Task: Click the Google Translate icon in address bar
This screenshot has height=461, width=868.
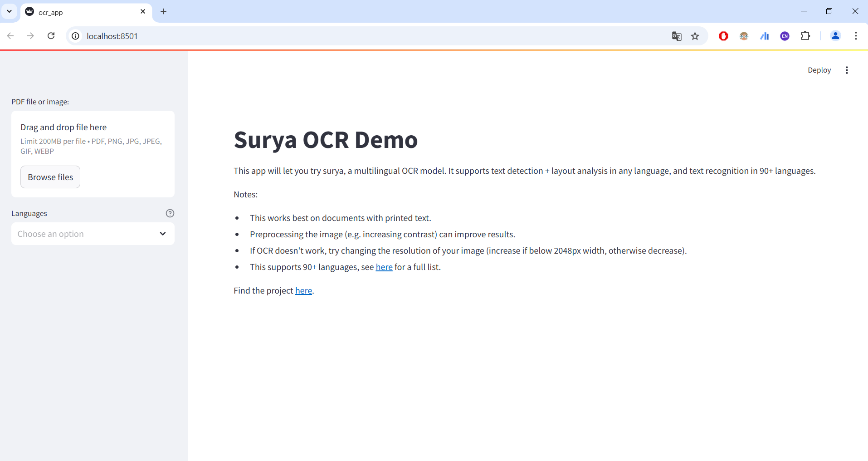Action: [677, 36]
